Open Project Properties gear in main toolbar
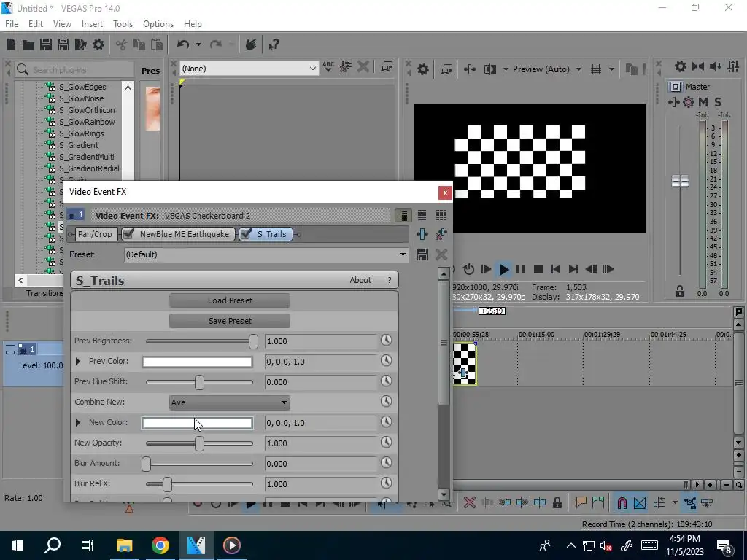 98,44
